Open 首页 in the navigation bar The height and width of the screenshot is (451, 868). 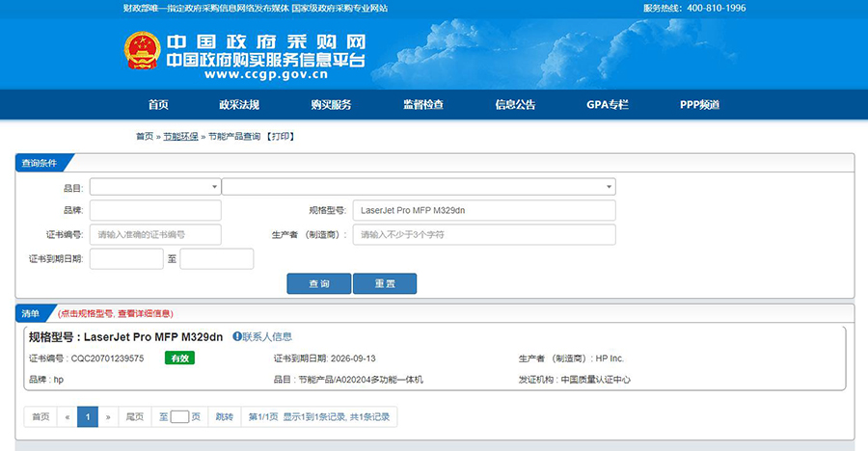click(158, 105)
